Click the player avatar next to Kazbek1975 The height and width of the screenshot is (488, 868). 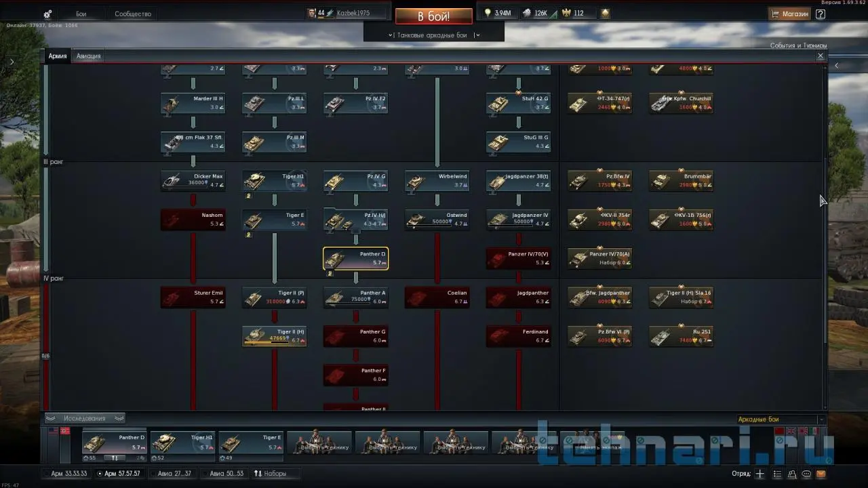[311, 13]
